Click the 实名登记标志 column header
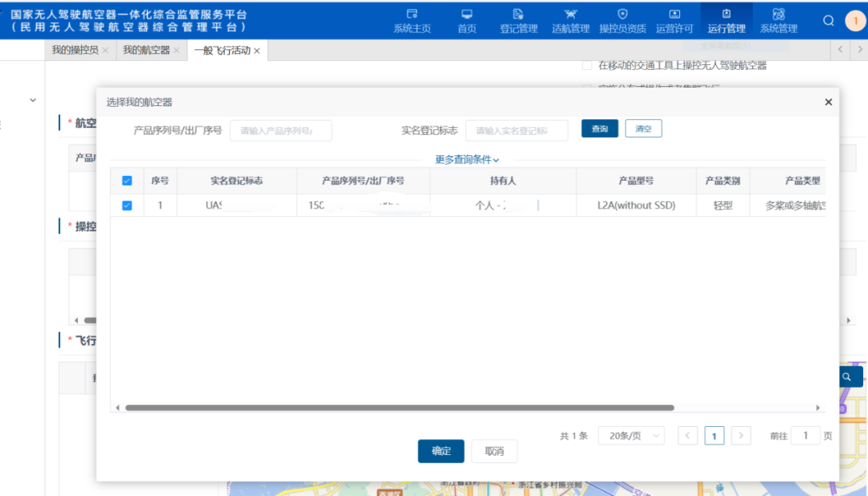This screenshot has height=496, width=868. tap(236, 180)
